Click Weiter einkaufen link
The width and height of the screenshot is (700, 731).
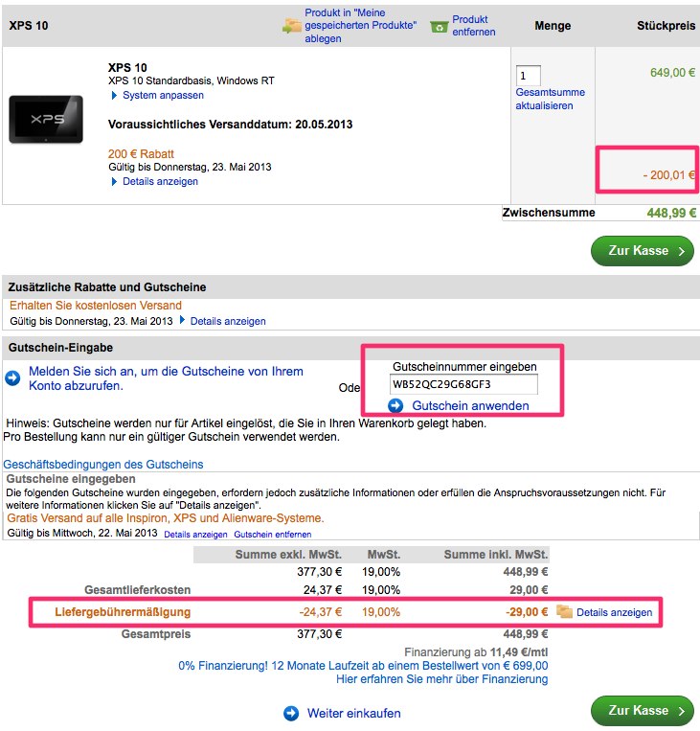(x=353, y=713)
